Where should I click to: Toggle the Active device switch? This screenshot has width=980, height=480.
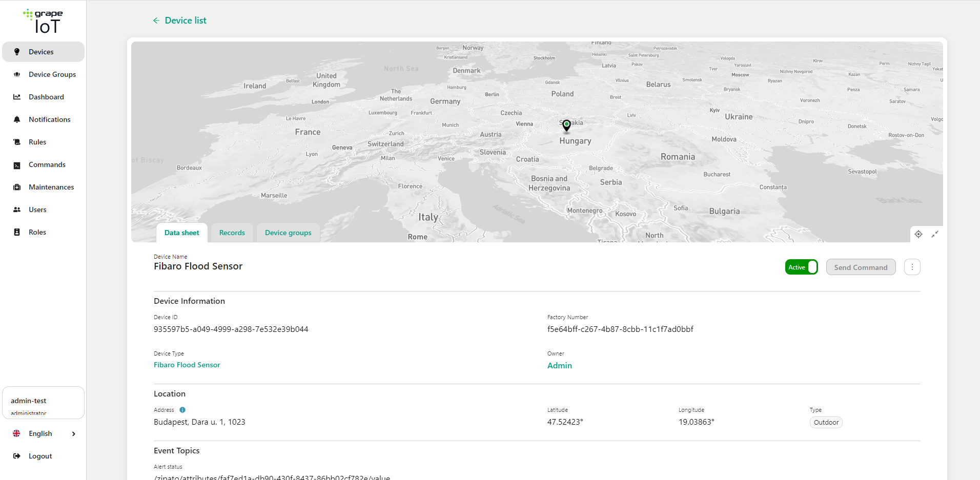(x=801, y=267)
